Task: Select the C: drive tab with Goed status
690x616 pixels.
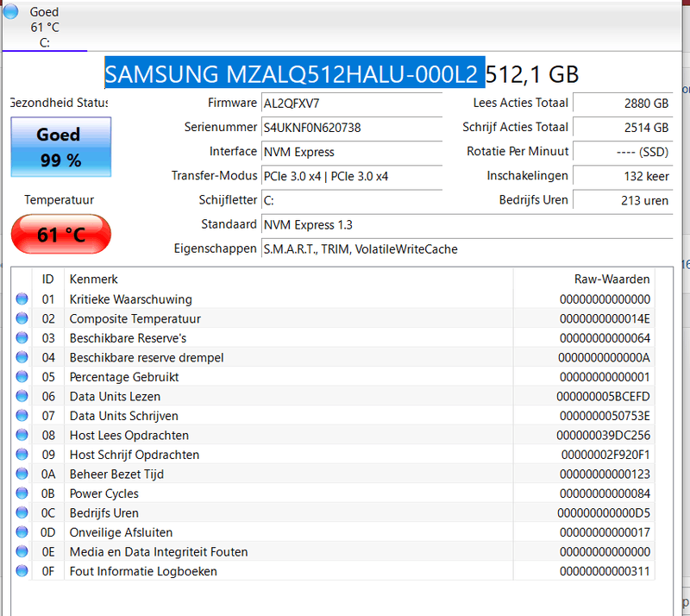Action: click(45, 28)
